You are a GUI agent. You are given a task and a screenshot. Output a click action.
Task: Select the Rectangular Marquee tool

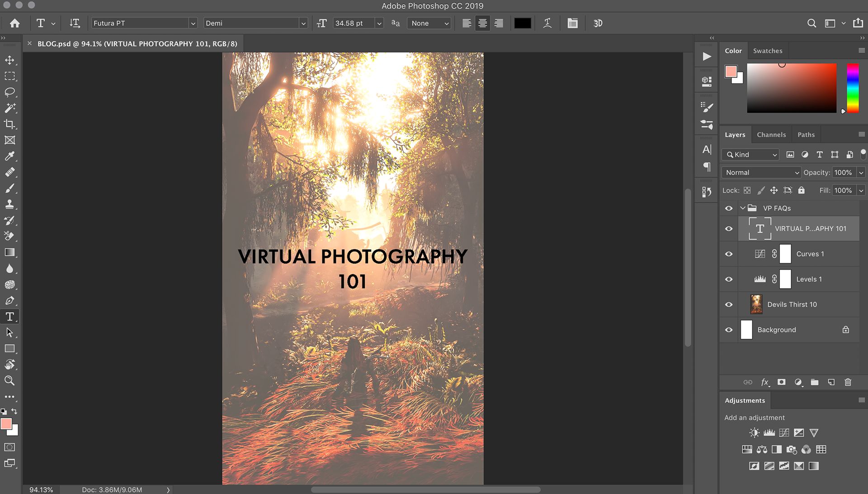pos(9,76)
